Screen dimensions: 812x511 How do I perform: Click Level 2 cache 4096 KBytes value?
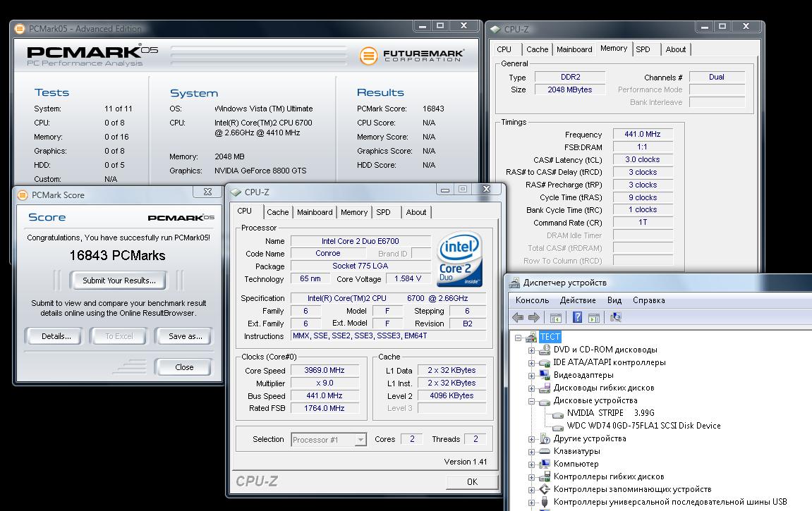[452, 395]
